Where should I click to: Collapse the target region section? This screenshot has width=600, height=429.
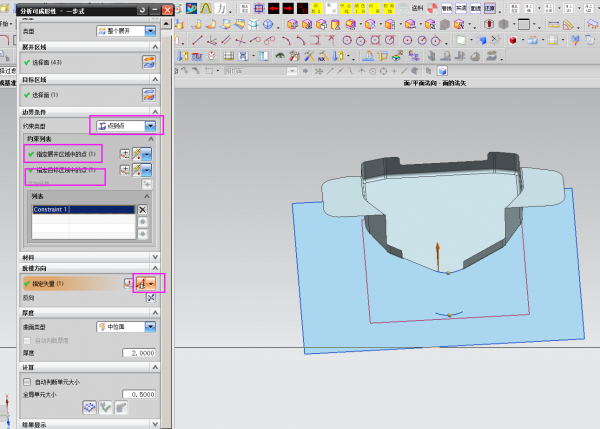pos(155,79)
